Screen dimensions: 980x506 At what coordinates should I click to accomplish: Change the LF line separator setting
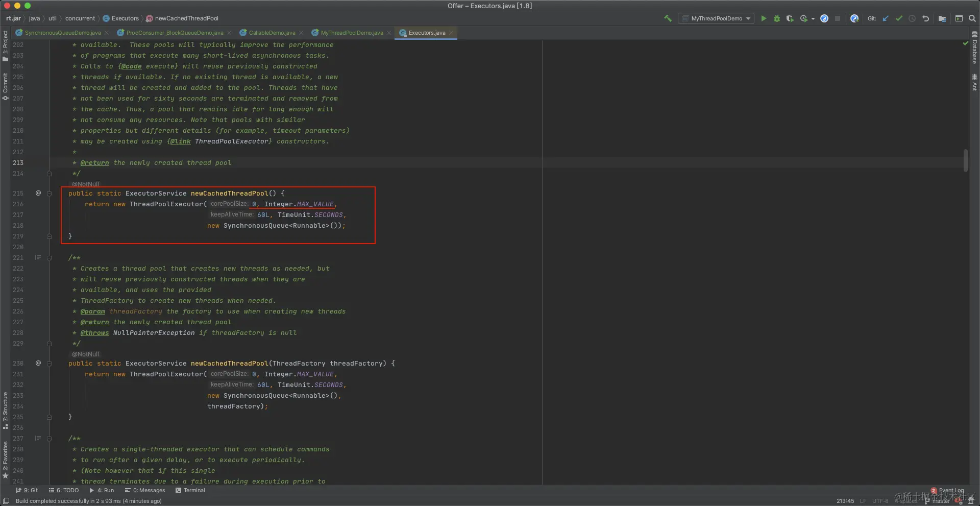863,501
